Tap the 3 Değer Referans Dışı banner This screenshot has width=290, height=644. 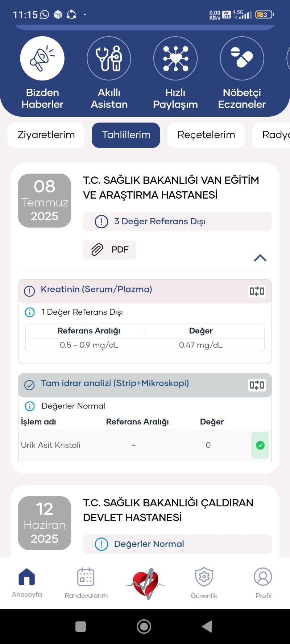point(177,221)
